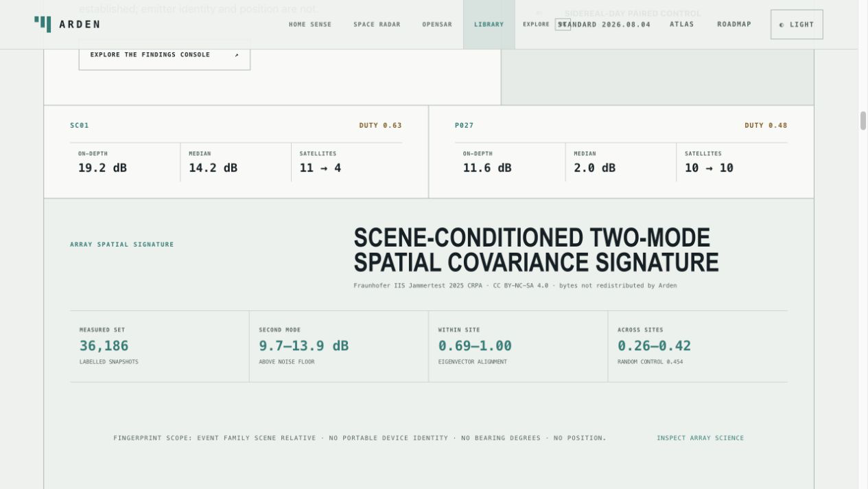Click the Above Noise Floor caption
This screenshot has width=868, height=489.
pyautogui.click(x=287, y=362)
